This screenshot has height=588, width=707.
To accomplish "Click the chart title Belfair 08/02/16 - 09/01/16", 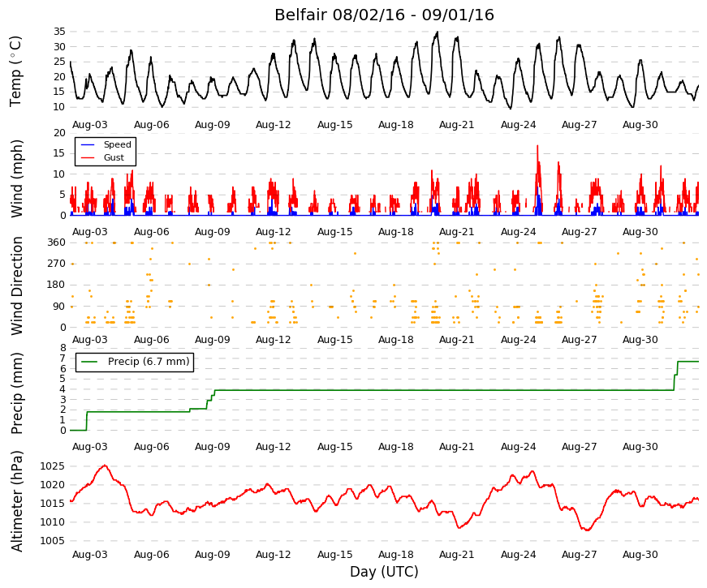I will (x=384, y=15).
